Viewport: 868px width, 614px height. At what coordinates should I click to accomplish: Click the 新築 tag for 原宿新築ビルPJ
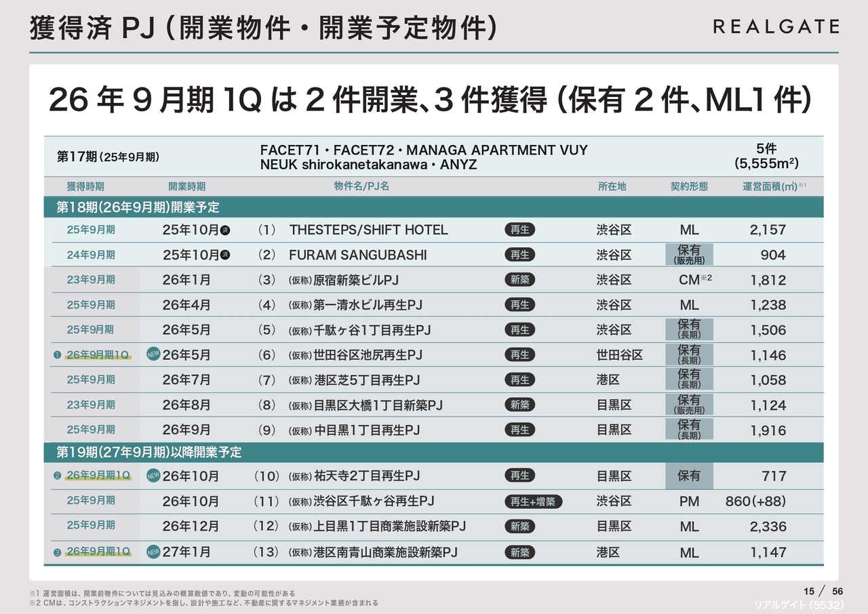tap(520, 280)
